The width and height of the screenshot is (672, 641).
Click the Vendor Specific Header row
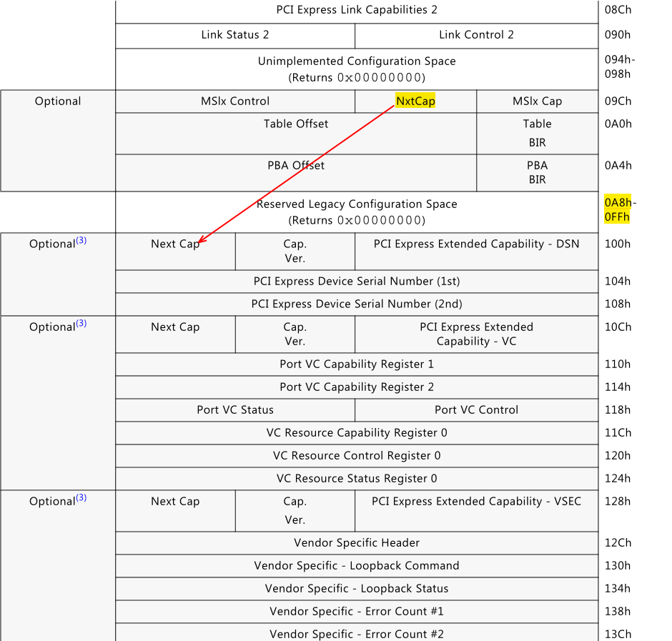tap(357, 543)
